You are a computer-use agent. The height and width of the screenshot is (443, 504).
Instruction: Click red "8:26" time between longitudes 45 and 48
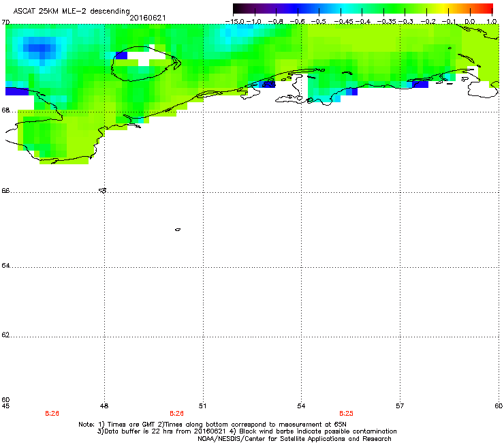pyautogui.click(x=52, y=414)
